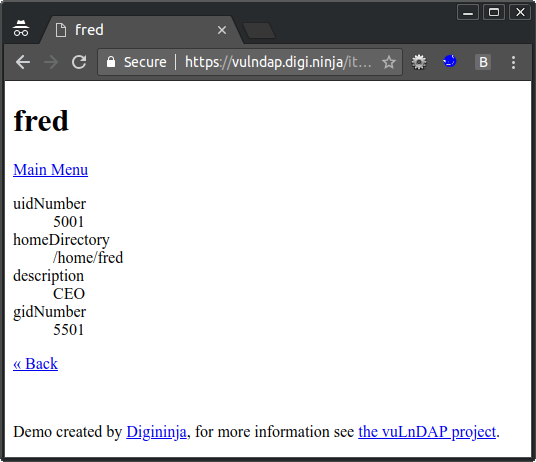Reload the page with the refresh icon
Screen dimensions: 536x462
point(79,62)
